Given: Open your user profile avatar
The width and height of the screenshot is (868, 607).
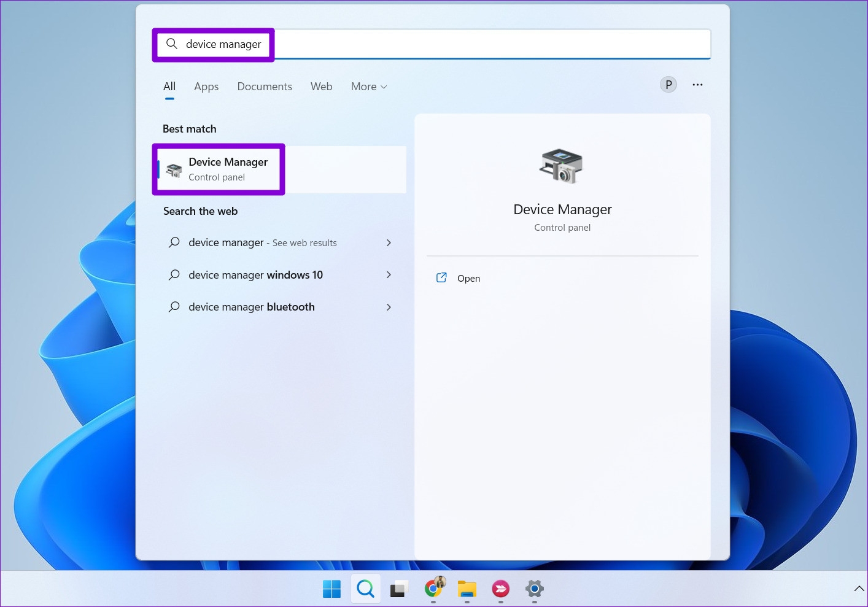Looking at the screenshot, I should point(668,84).
